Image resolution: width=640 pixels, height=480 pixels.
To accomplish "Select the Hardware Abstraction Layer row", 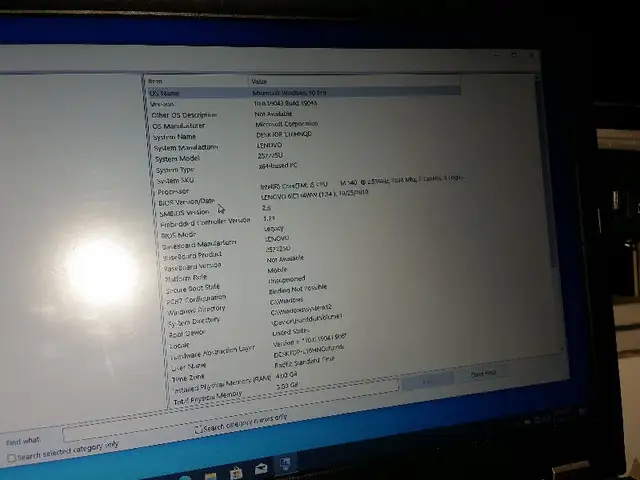I will click(x=213, y=353).
